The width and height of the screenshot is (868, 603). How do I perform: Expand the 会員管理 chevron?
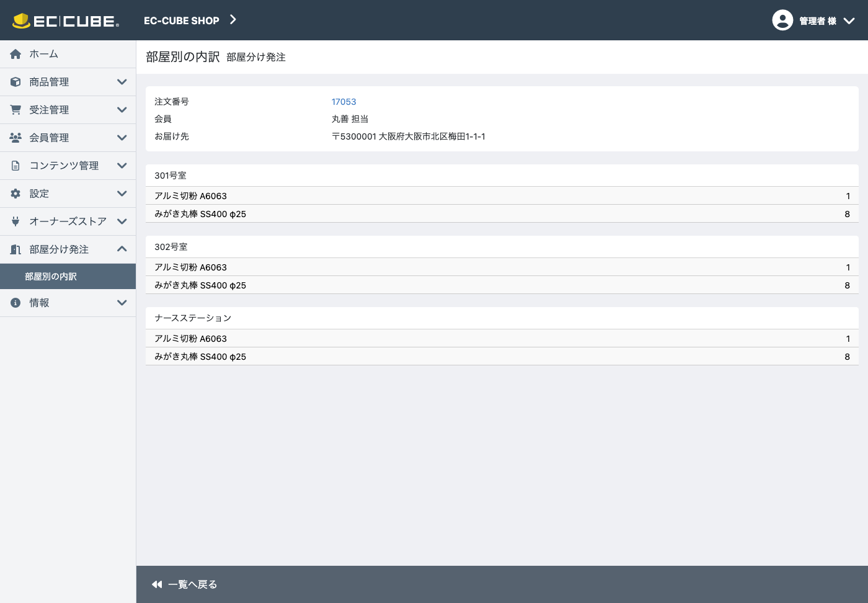coord(122,138)
